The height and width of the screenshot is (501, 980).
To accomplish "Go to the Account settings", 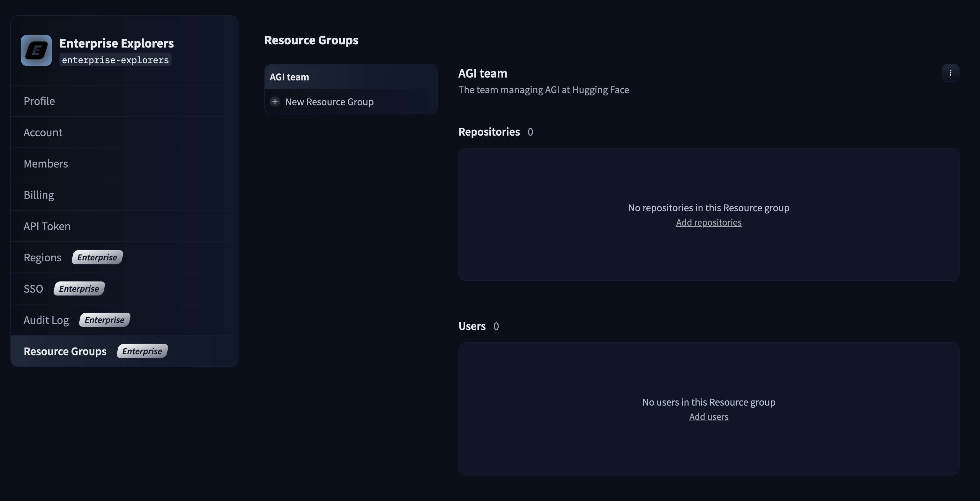I will pyautogui.click(x=43, y=132).
